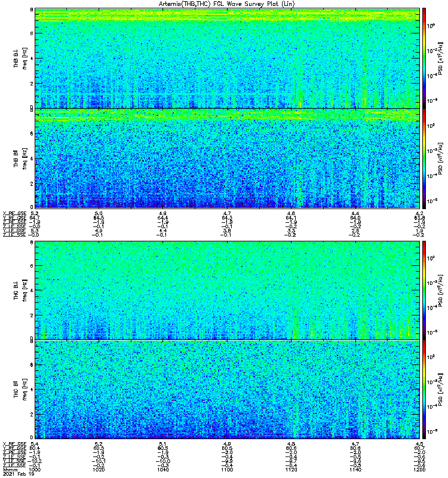Click the '1000' time label
This screenshot has width=448, height=478.
coord(35,470)
